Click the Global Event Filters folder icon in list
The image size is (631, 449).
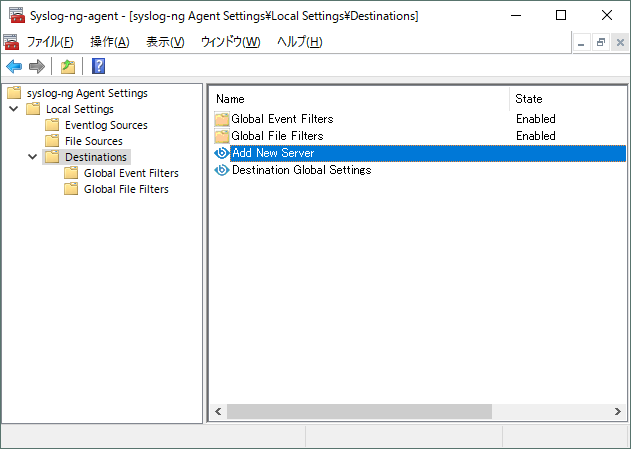pyautogui.click(x=221, y=119)
